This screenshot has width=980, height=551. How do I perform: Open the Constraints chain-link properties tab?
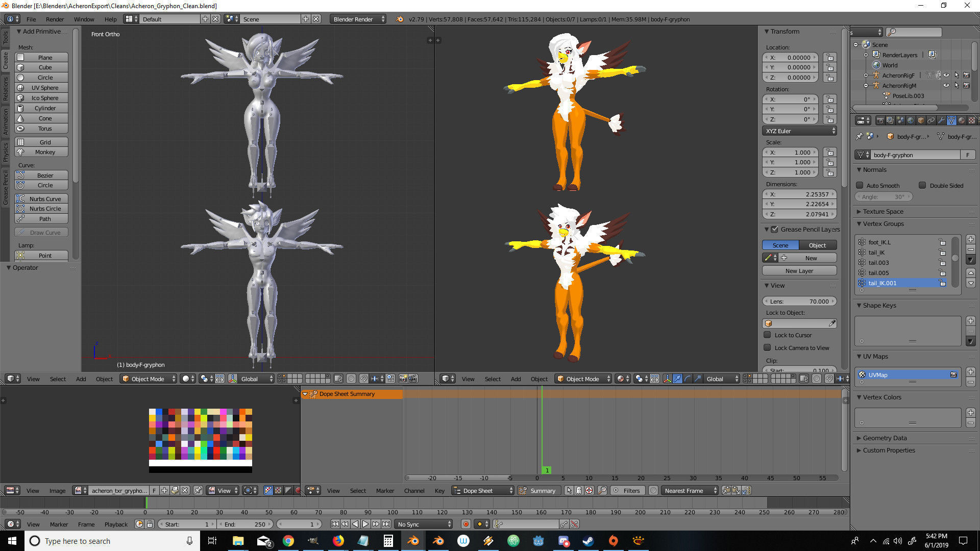(931, 120)
